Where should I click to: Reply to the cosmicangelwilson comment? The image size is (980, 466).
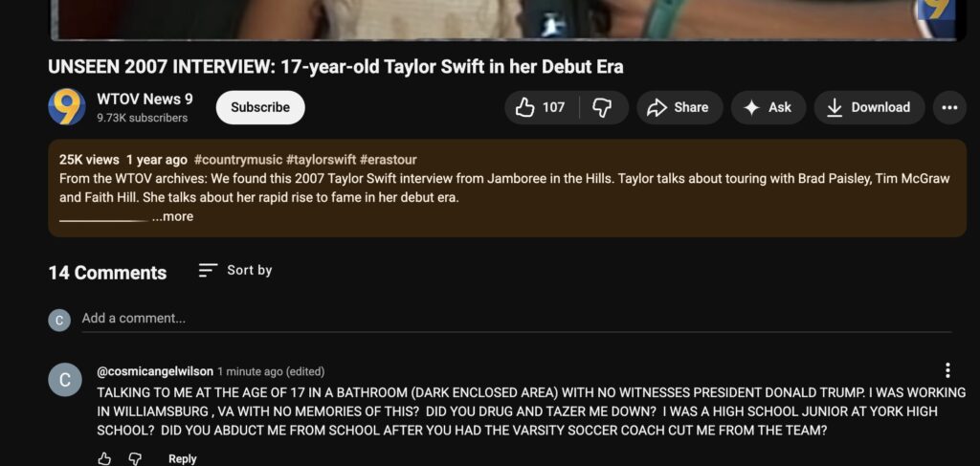tap(183, 458)
